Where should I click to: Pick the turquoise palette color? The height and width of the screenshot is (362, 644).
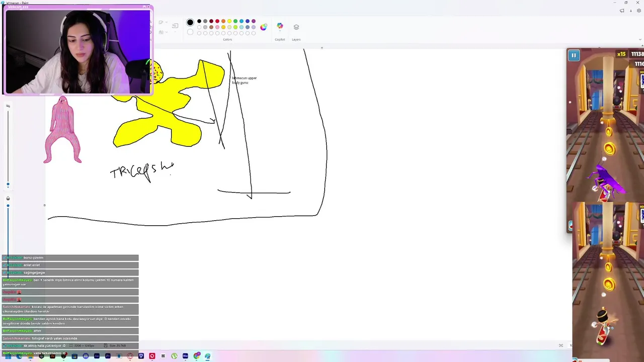pyautogui.click(x=242, y=21)
